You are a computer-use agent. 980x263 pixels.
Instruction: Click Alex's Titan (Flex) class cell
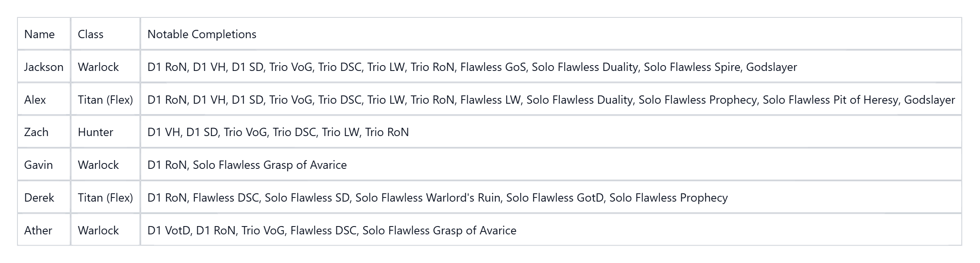105,100
